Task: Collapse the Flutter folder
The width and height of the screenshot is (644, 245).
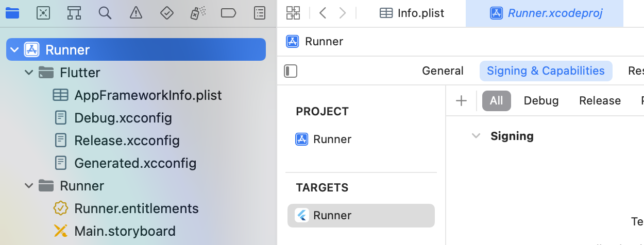Action: 29,73
